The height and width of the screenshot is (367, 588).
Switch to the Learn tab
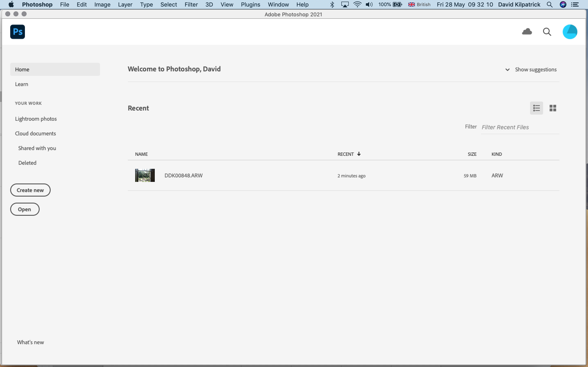pyautogui.click(x=22, y=84)
